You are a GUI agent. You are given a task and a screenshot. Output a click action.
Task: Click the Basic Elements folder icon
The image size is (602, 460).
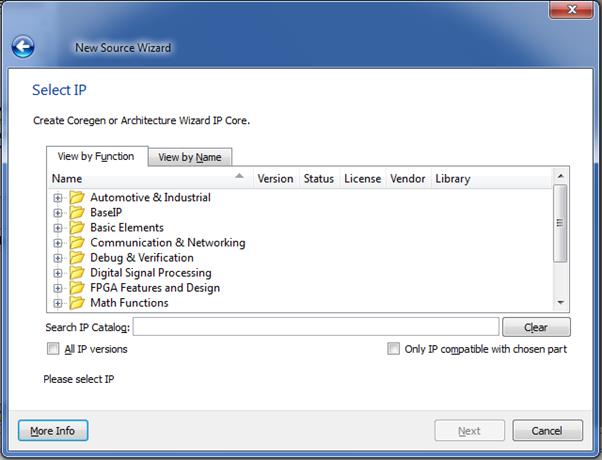pyautogui.click(x=77, y=228)
